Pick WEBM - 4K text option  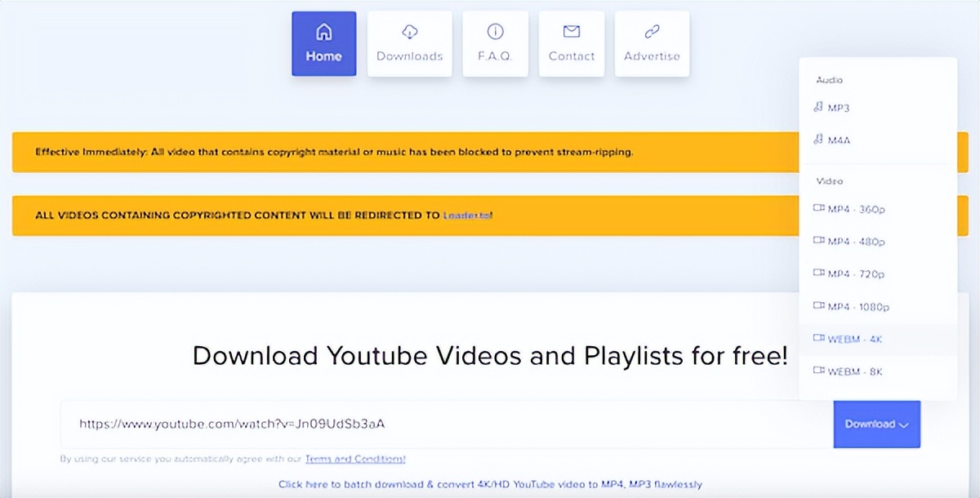855,339
